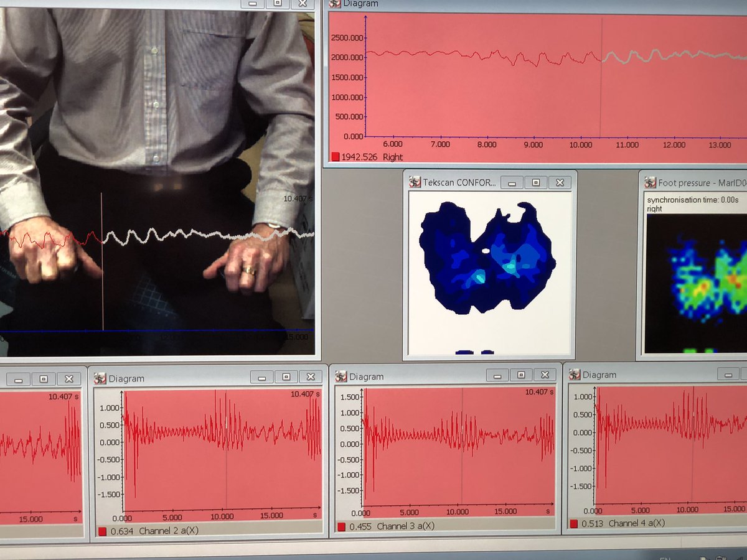Close the Tekscan CONFOR window
747x560 pixels.
coord(560,182)
